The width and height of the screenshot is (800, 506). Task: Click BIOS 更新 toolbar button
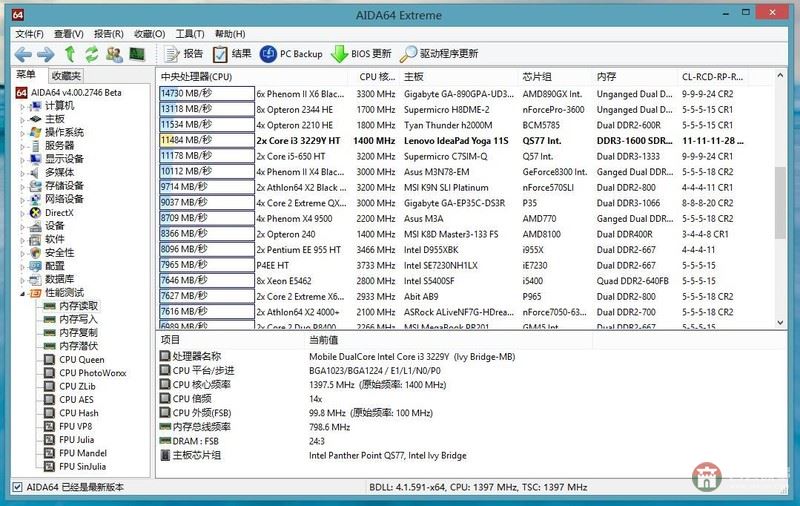[361, 54]
